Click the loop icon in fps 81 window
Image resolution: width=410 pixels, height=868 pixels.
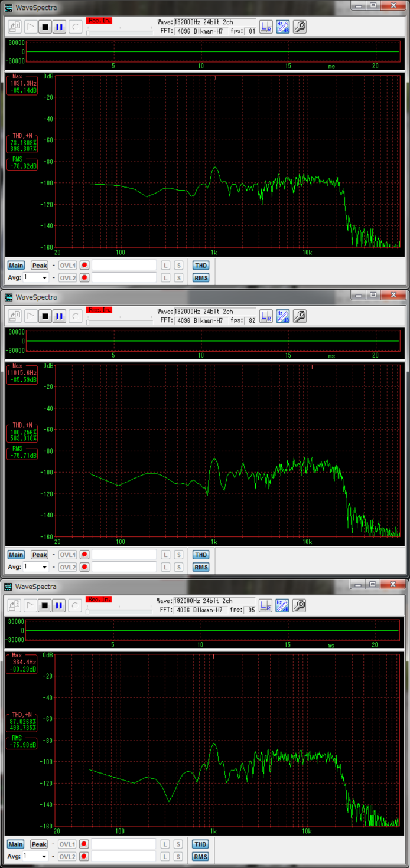click(76, 27)
